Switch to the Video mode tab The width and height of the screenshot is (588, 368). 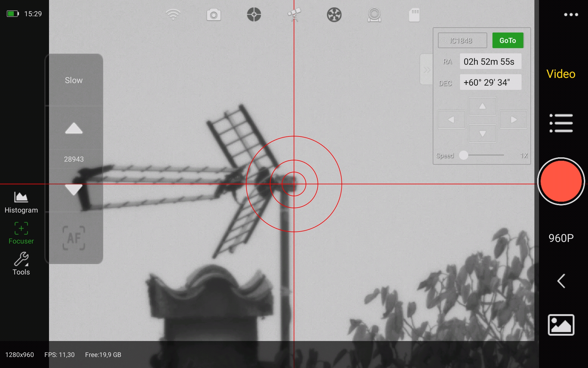tap(560, 74)
